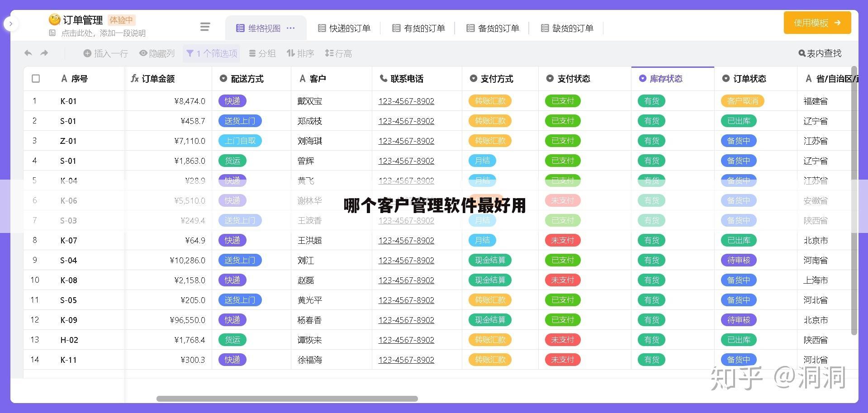Viewport: 868px width, 413px height.
Task: Click the vertical scrollbar thumb
Action: [x=854, y=201]
